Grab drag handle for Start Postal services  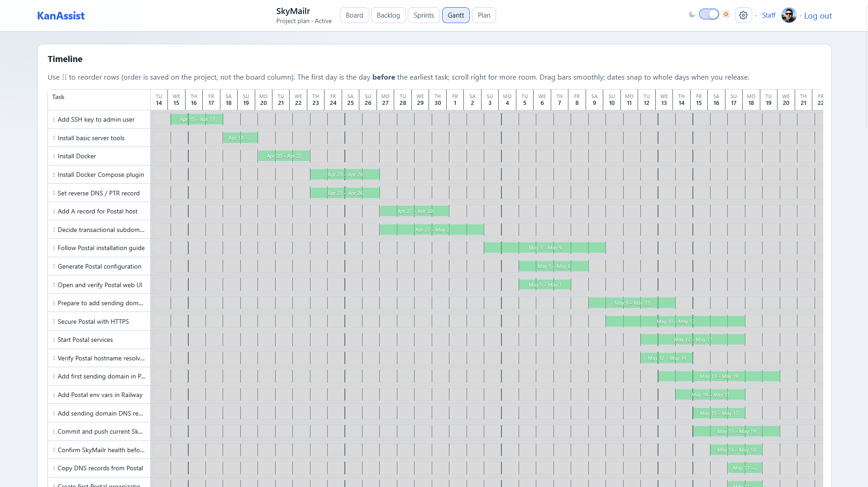(x=54, y=340)
